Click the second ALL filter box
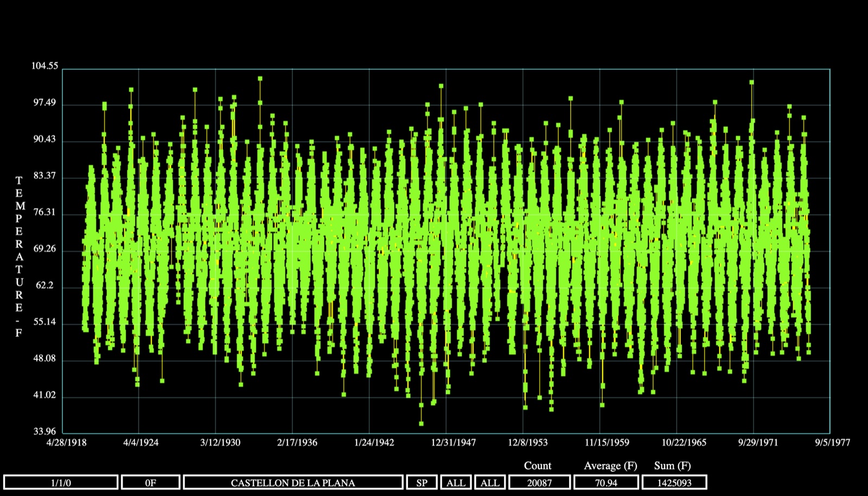 pyautogui.click(x=490, y=482)
